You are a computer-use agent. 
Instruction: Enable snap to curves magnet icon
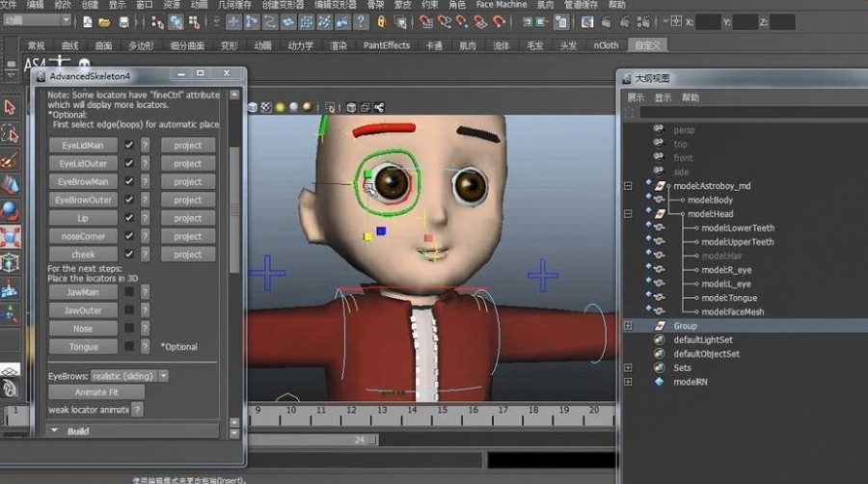point(444,22)
